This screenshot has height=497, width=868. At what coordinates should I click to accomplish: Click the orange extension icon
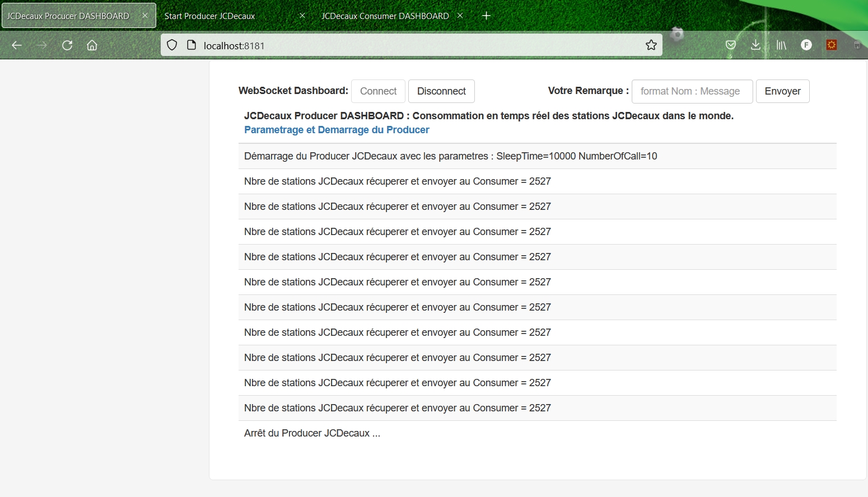(832, 45)
